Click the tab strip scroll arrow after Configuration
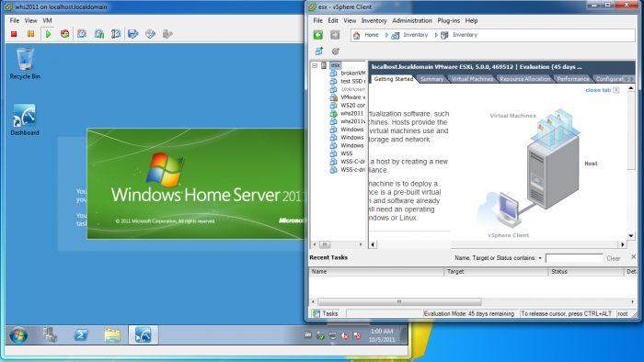 pyautogui.click(x=632, y=79)
